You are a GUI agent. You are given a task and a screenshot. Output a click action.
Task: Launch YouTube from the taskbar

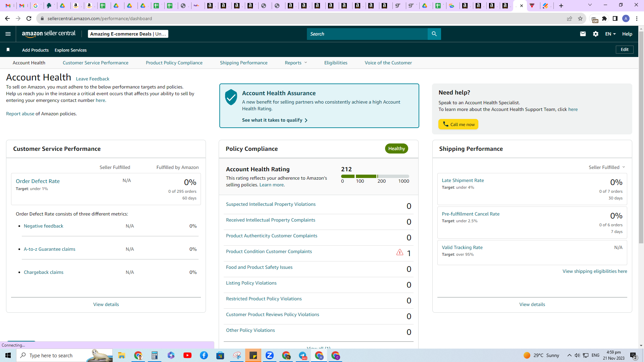coord(187,355)
